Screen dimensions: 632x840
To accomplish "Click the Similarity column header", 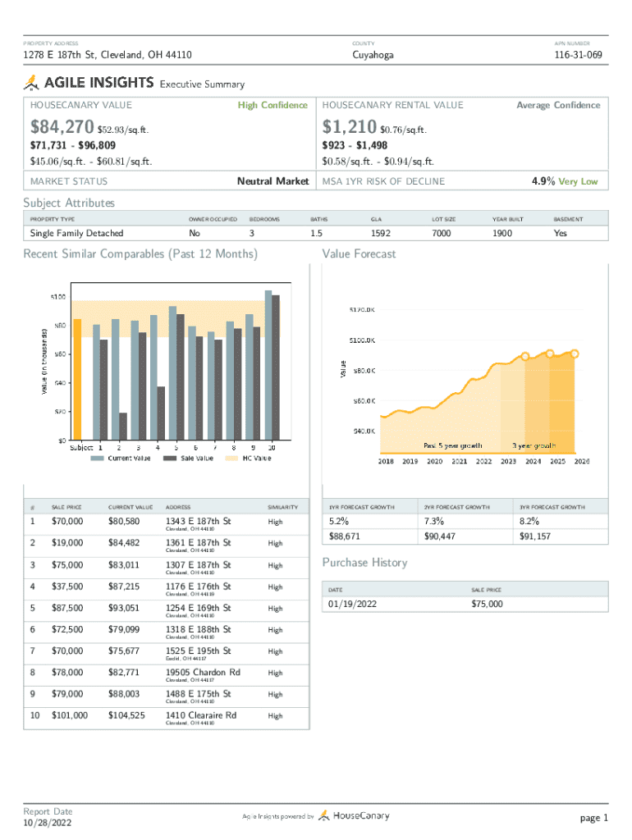I will [282, 508].
